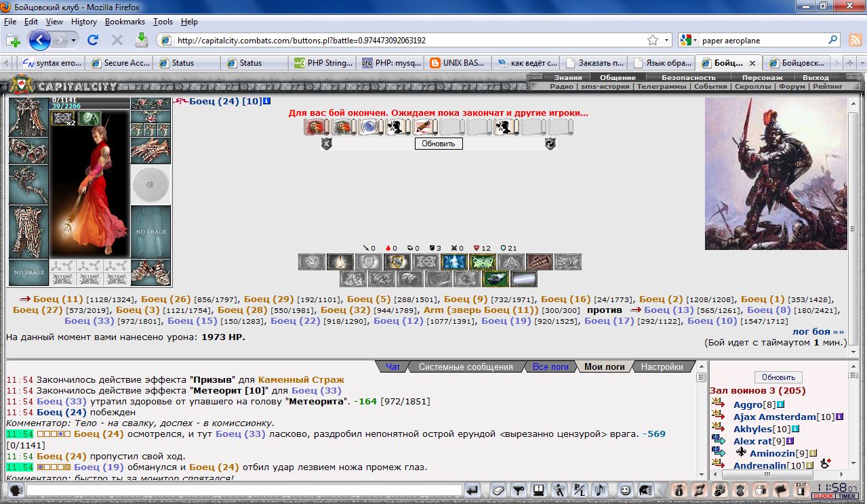Select the Системные сообщения tab
The image size is (867, 504).
[466, 366]
